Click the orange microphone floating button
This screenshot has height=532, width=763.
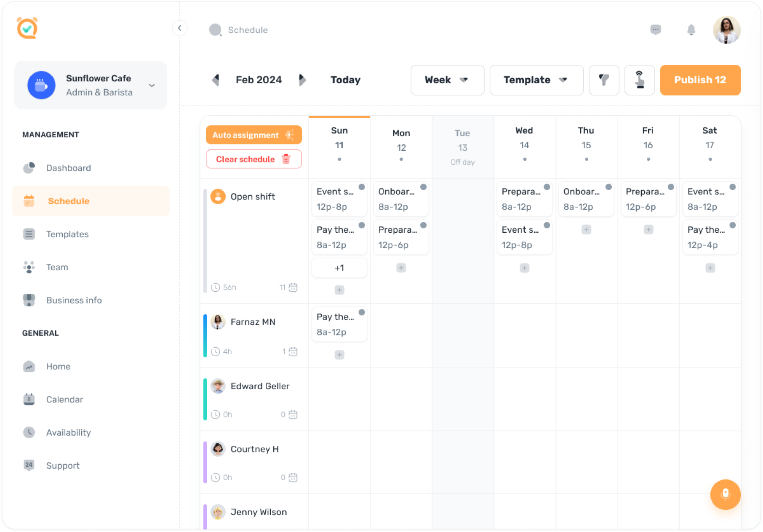pyautogui.click(x=725, y=494)
